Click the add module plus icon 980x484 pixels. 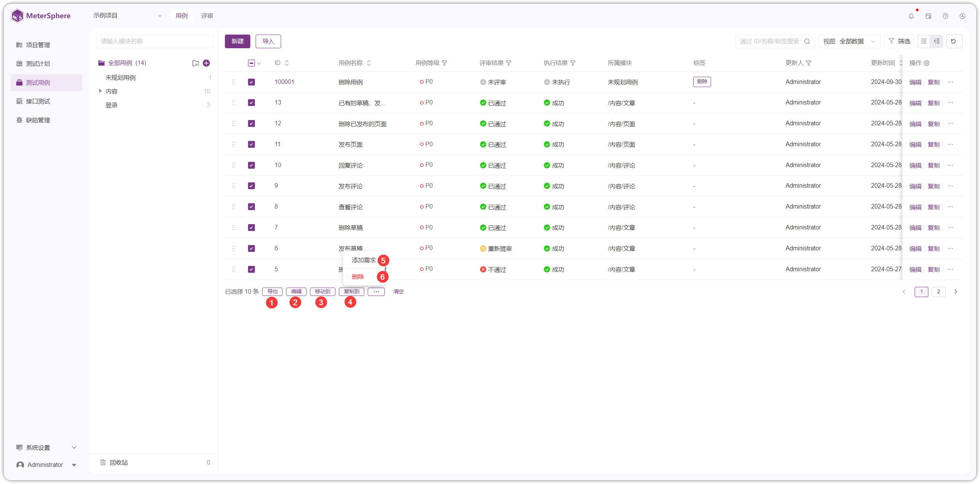[207, 63]
